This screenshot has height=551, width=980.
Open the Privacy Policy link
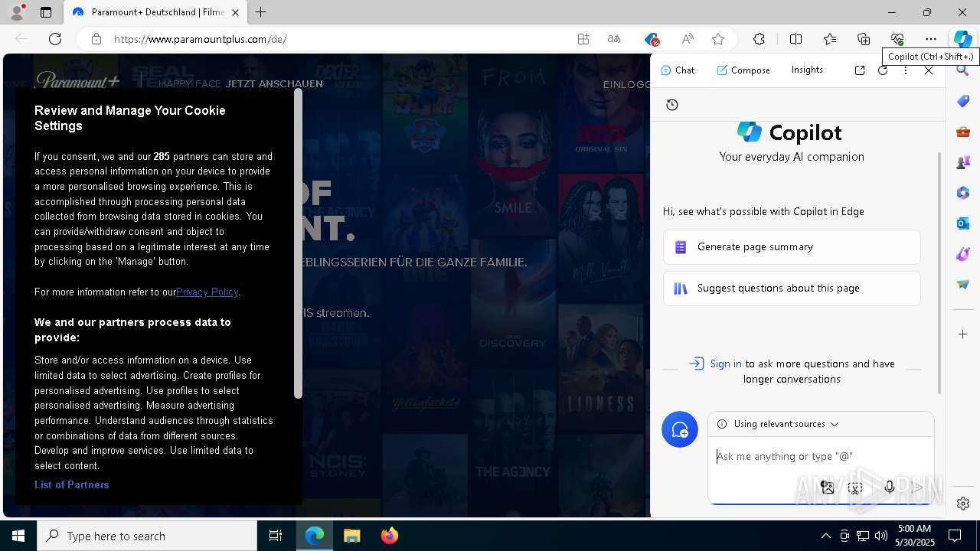coord(207,292)
